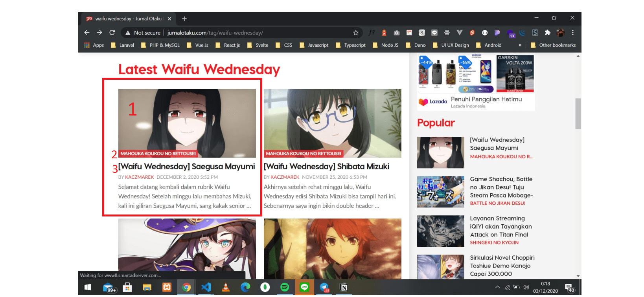Image resolution: width=644 pixels, height=297 pixels.
Task: Open Chrome's three-dot menu
Action: (573, 33)
